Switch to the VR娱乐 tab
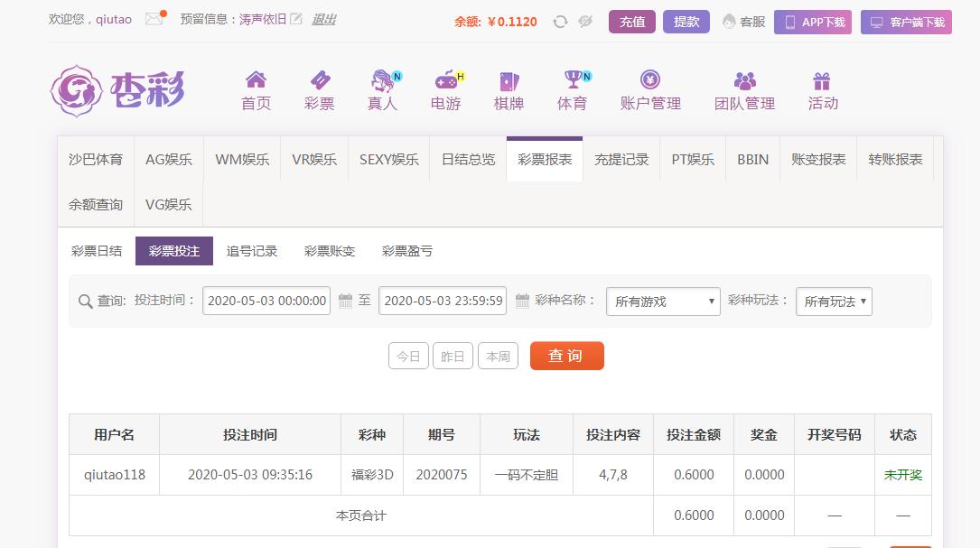 [314, 159]
